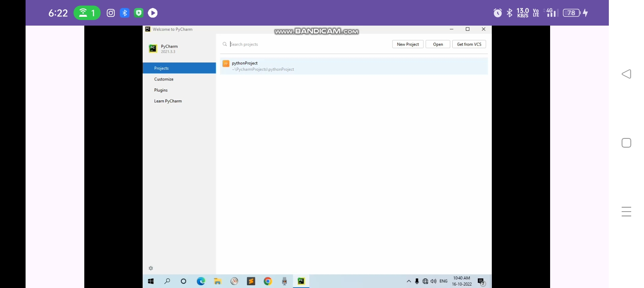This screenshot has width=644, height=288.
Task: Click the microphone tray icon
Action: click(417, 281)
